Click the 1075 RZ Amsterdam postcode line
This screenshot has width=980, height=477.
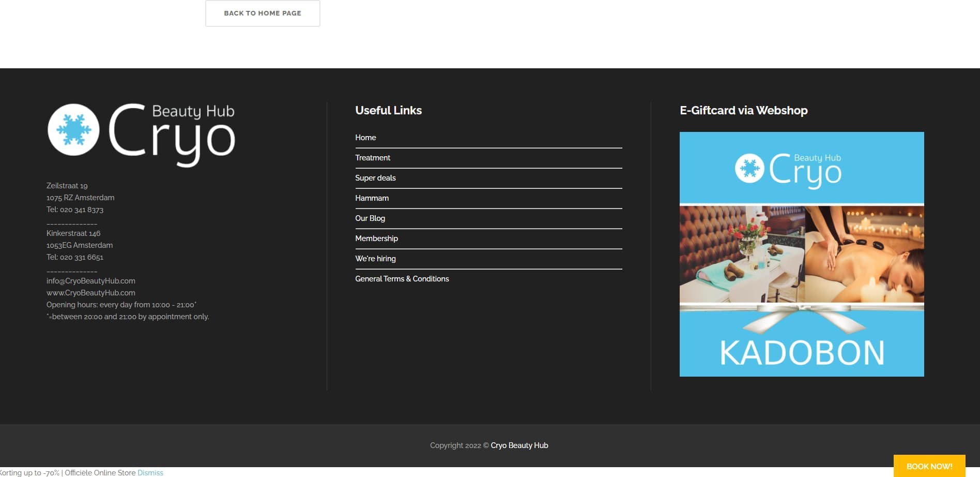click(81, 198)
